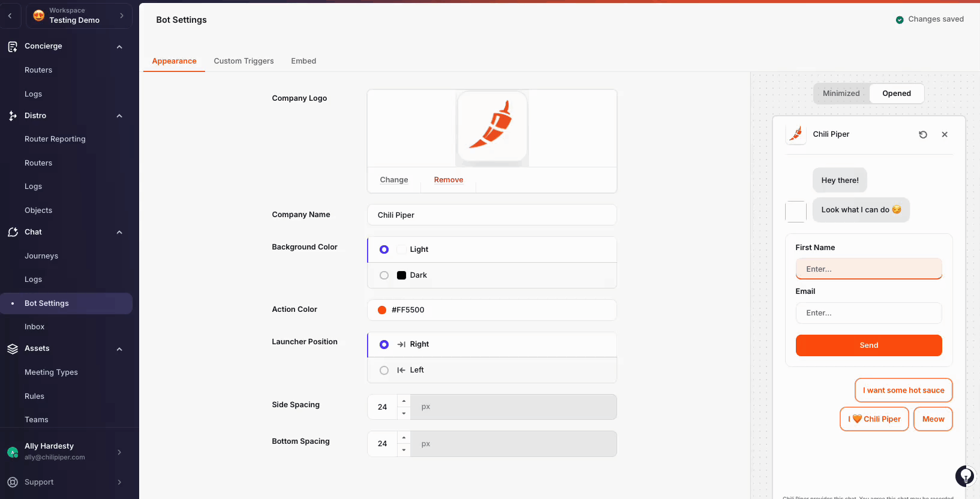Select Light background color radio
Viewport: 980px width, 499px height.
[x=384, y=249]
